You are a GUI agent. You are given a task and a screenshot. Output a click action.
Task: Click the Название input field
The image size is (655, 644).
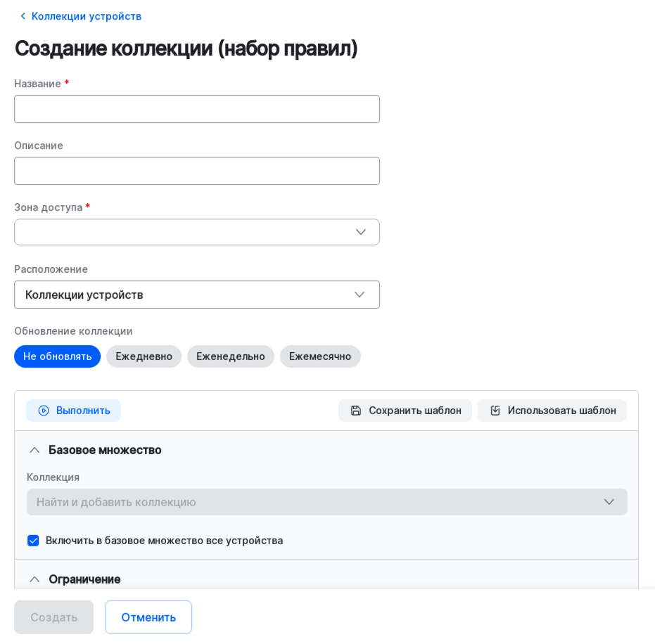pyautogui.click(x=197, y=109)
